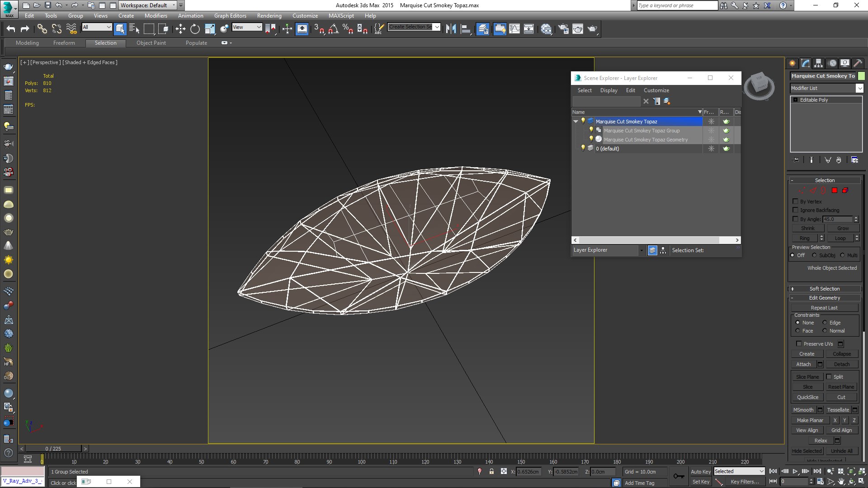The image size is (868, 488).
Task: Select the Edge constraint radio button
Action: [x=825, y=323]
